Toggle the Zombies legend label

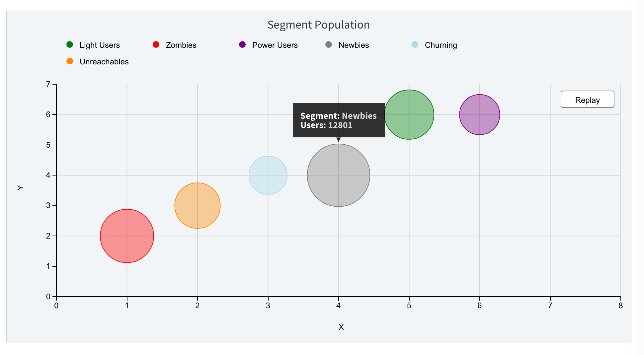(x=181, y=45)
